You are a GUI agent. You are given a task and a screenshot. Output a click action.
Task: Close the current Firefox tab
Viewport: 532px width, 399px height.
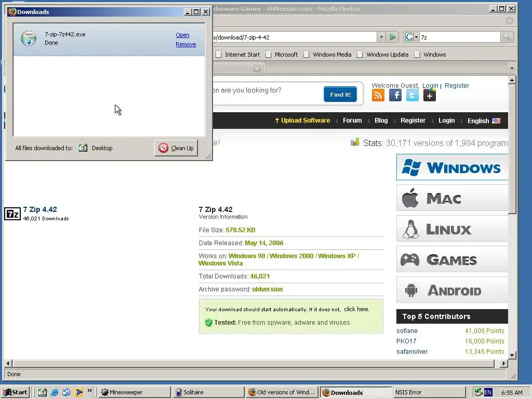coord(257,69)
